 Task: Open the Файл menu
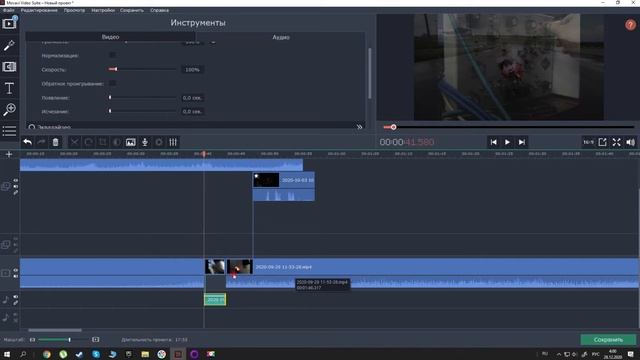click(x=9, y=10)
